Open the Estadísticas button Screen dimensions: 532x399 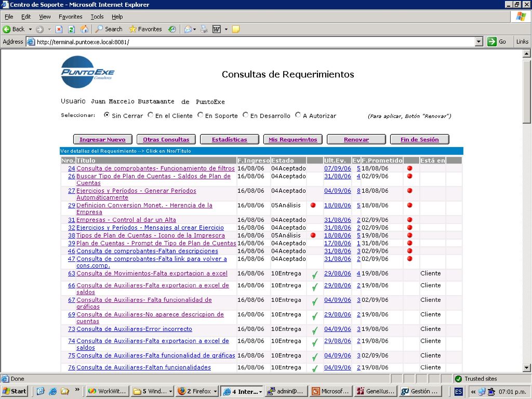click(x=229, y=139)
